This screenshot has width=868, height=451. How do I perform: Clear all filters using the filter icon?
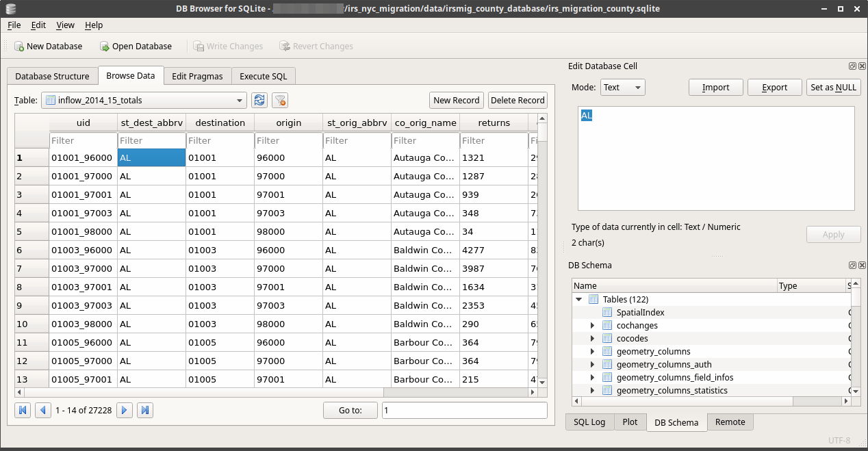coord(279,100)
